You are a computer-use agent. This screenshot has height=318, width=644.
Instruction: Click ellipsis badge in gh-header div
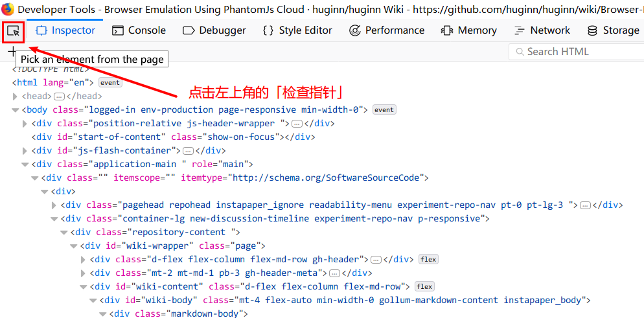pos(376,260)
